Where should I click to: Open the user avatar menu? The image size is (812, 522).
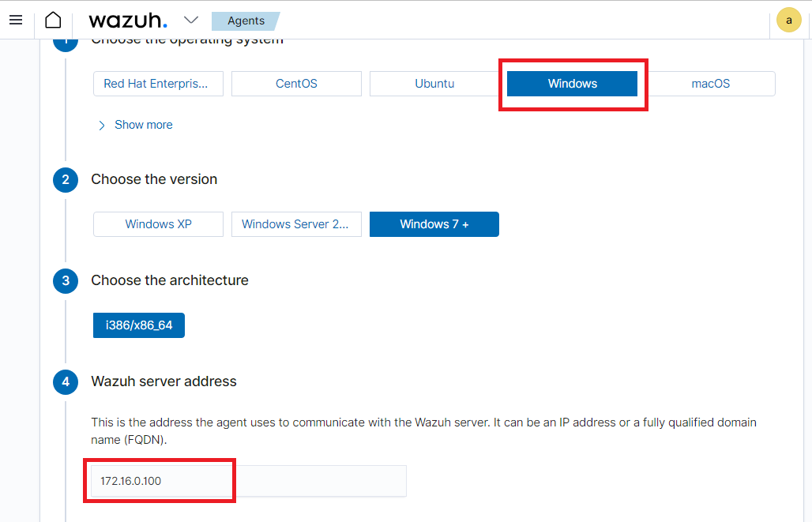click(788, 21)
